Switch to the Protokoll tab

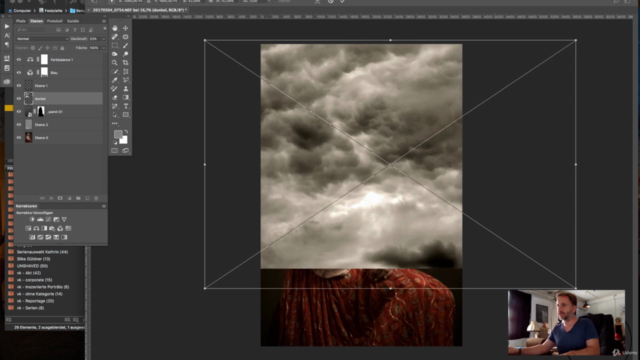(x=55, y=21)
